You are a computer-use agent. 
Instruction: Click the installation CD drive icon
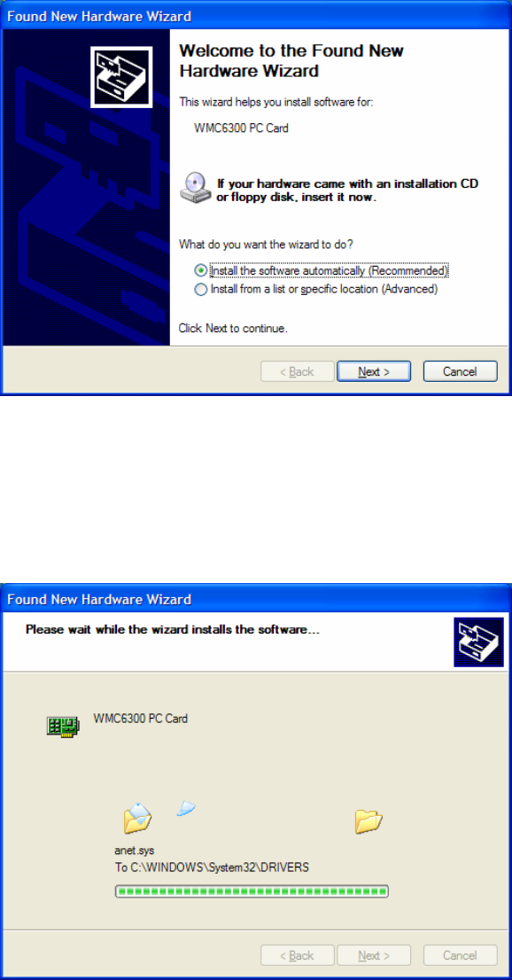(x=196, y=189)
